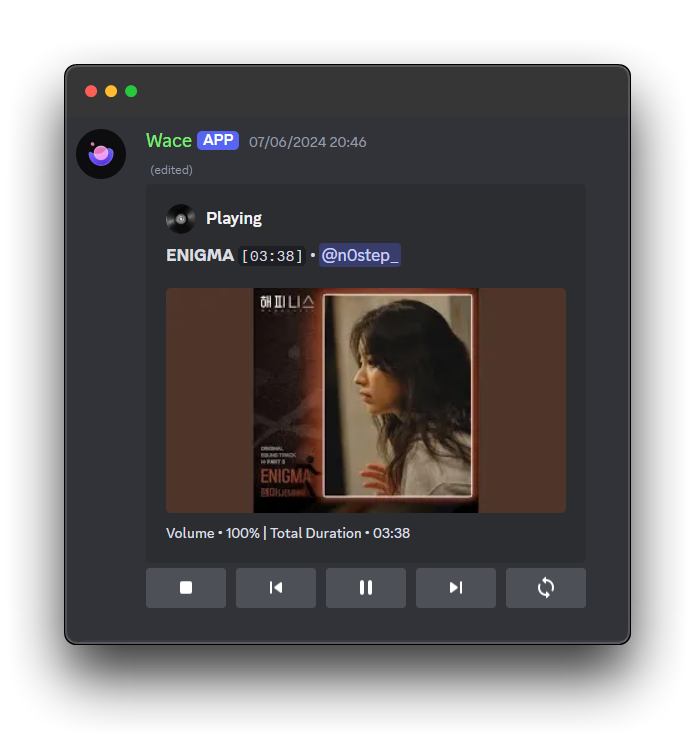695x741 pixels.
Task: Maximize the window with the green button
Action: [131, 91]
